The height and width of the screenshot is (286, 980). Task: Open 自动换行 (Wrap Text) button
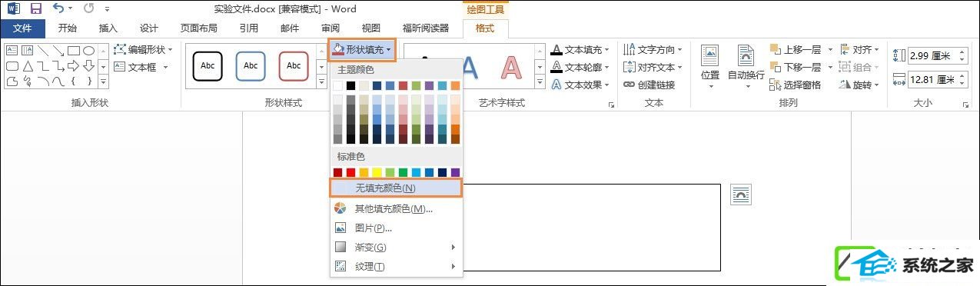click(746, 66)
